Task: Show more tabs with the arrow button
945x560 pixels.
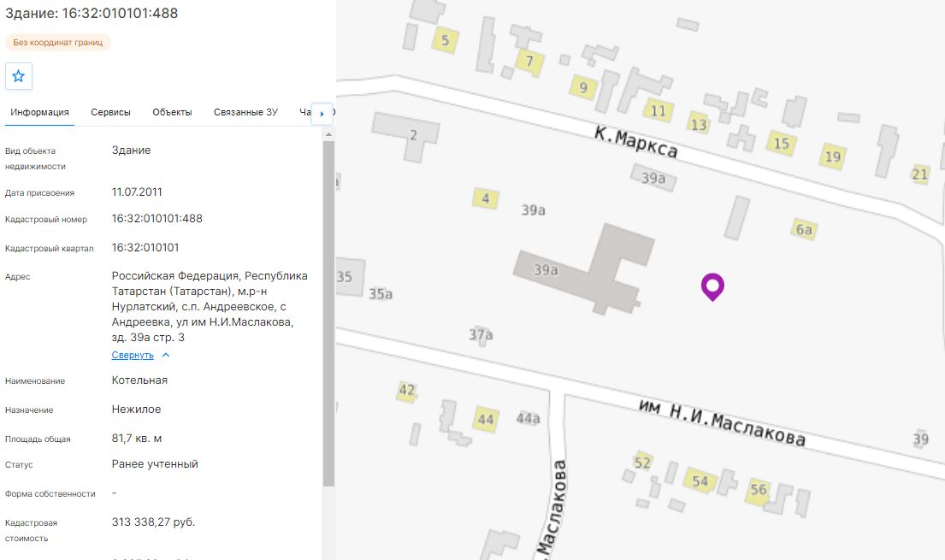Action: (322, 114)
